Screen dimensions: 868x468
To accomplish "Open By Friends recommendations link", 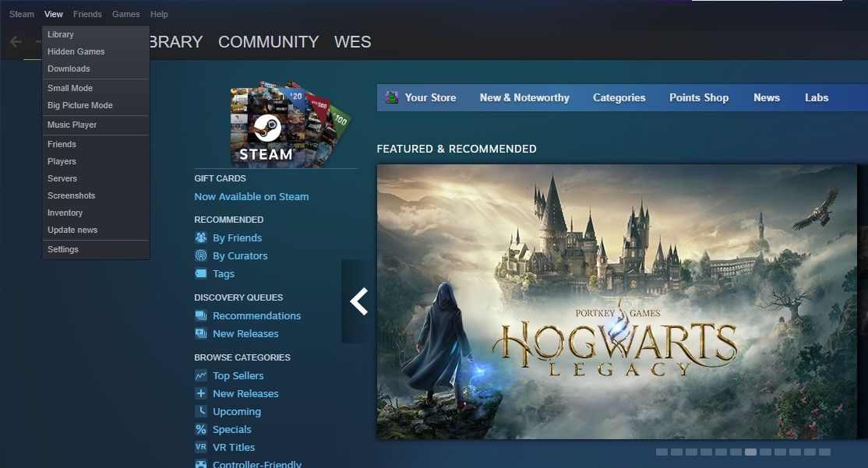I will coord(237,238).
